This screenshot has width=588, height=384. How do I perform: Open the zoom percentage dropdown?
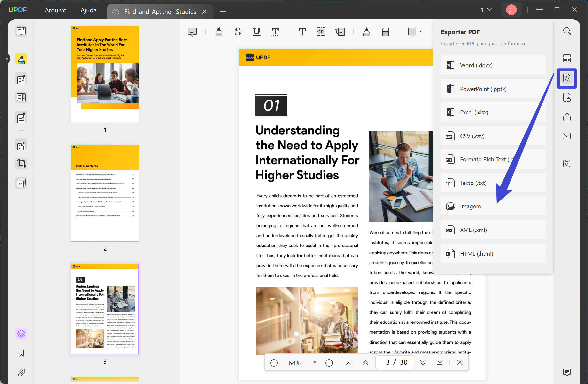pos(314,362)
